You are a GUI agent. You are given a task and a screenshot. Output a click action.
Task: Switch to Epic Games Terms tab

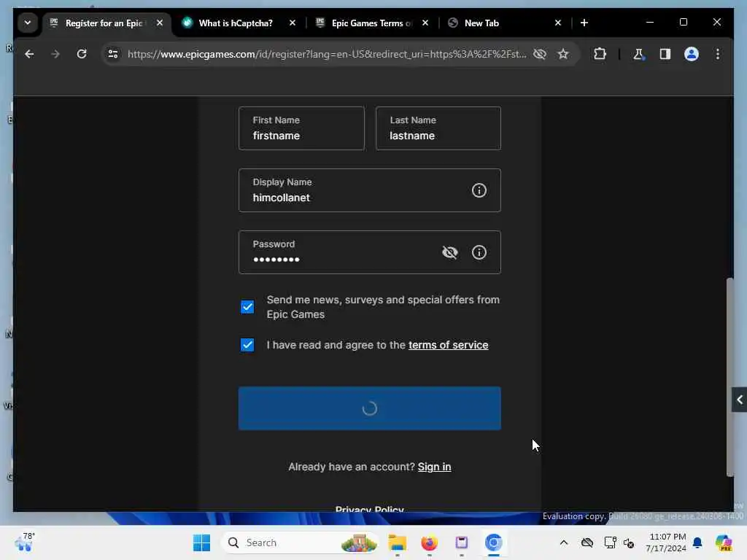[x=371, y=23]
